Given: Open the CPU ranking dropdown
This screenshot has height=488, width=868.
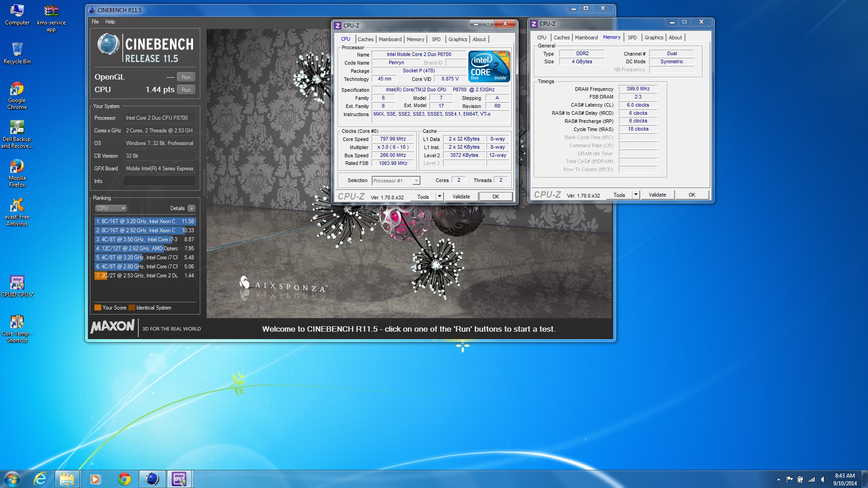Looking at the screenshot, I should [x=111, y=208].
